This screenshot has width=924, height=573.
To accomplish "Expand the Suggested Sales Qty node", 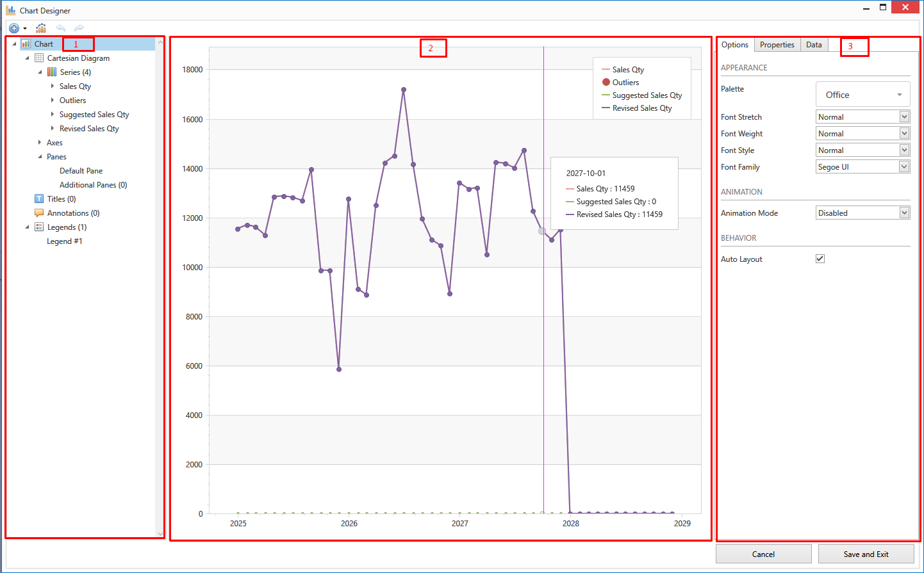I will 53,114.
